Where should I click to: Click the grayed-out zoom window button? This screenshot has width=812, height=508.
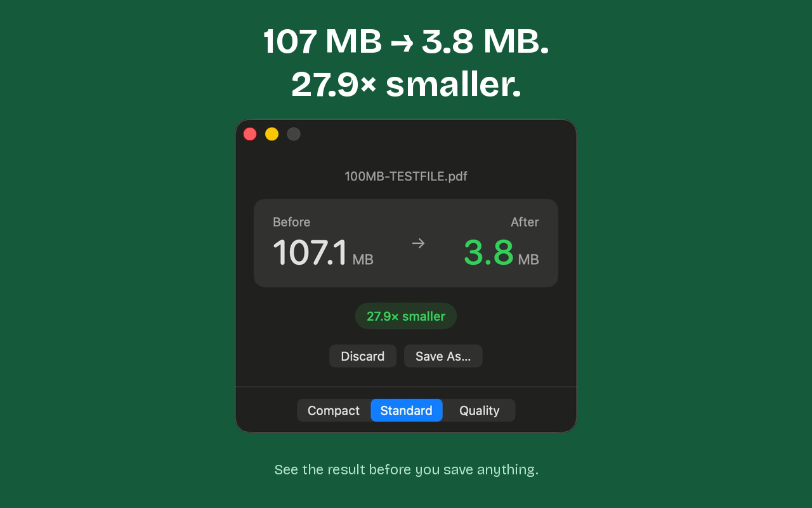tap(294, 134)
